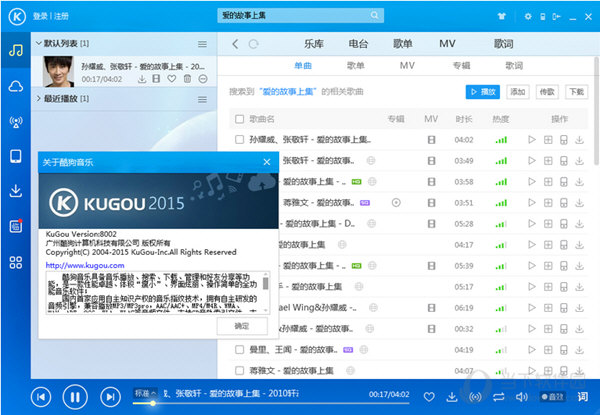Open settings gear in title bar
This screenshot has width=600, height=415.
(528, 16)
